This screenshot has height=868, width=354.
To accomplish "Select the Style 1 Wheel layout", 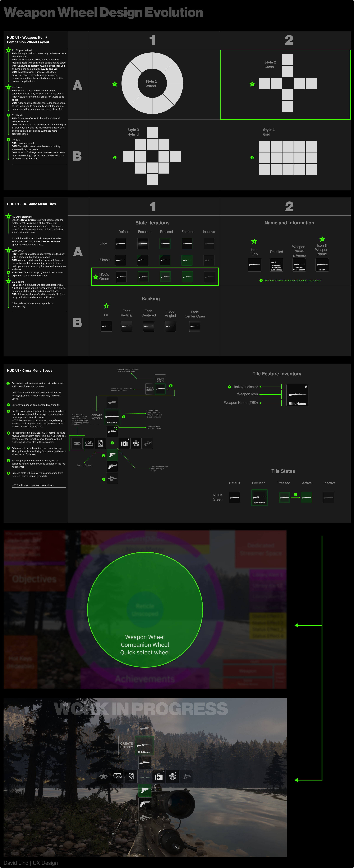I will coord(152,83).
